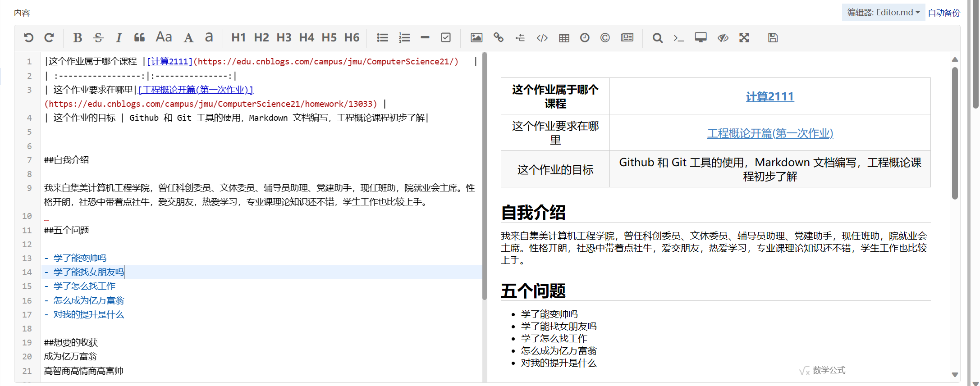Open the terminal goto-line tool

tap(678, 38)
